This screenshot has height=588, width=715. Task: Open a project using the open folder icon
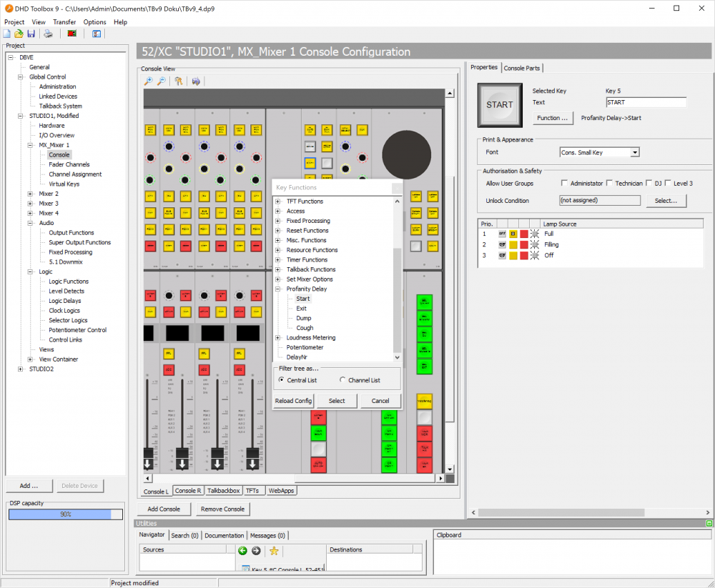[19, 34]
